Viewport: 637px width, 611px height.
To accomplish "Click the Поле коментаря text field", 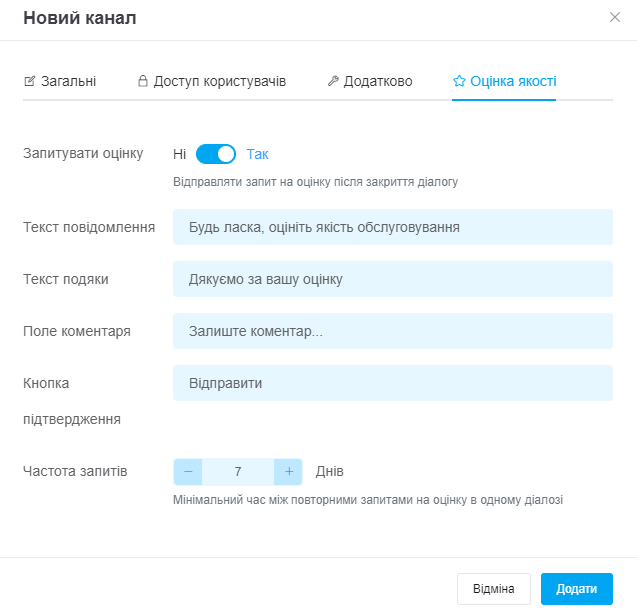I will pos(392,331).
